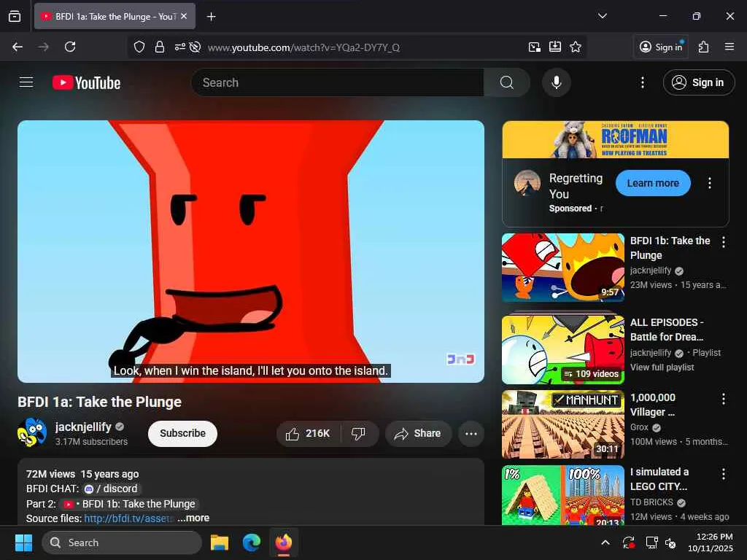Image resolution: width=747 pixels, height=560 pixels.
Task: Open the Roofman ad banner
Action: pyautogui.click(x=615, y=139)
